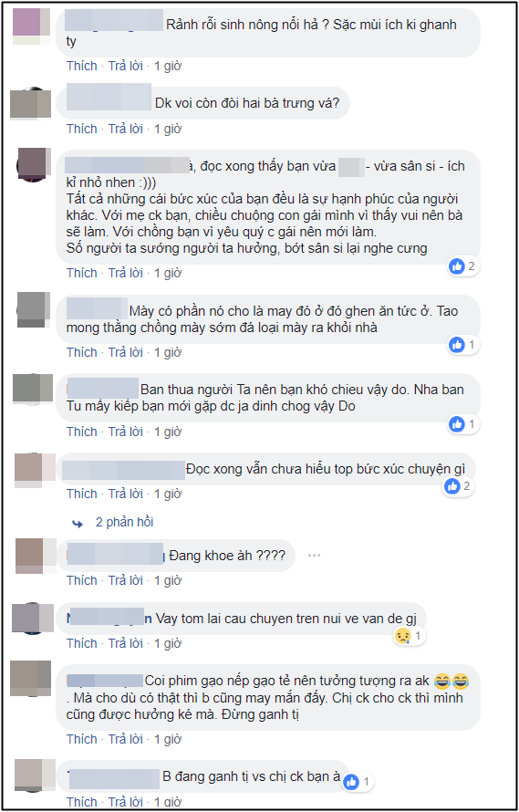Click 'Thích' under 'B đang ganh tị' comment
Image resolution: width=519 pixels, height=812 pixels.
(x=82, y=802)
